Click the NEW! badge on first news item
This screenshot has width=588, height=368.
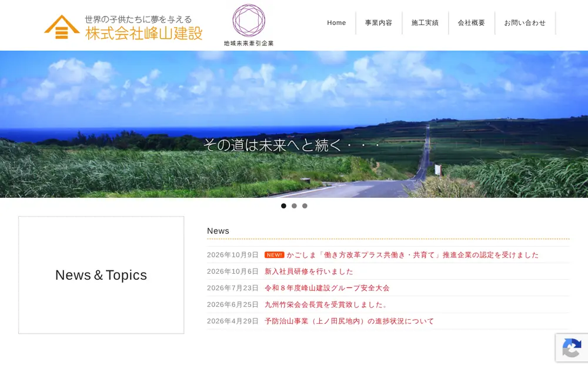click(274, 255)
